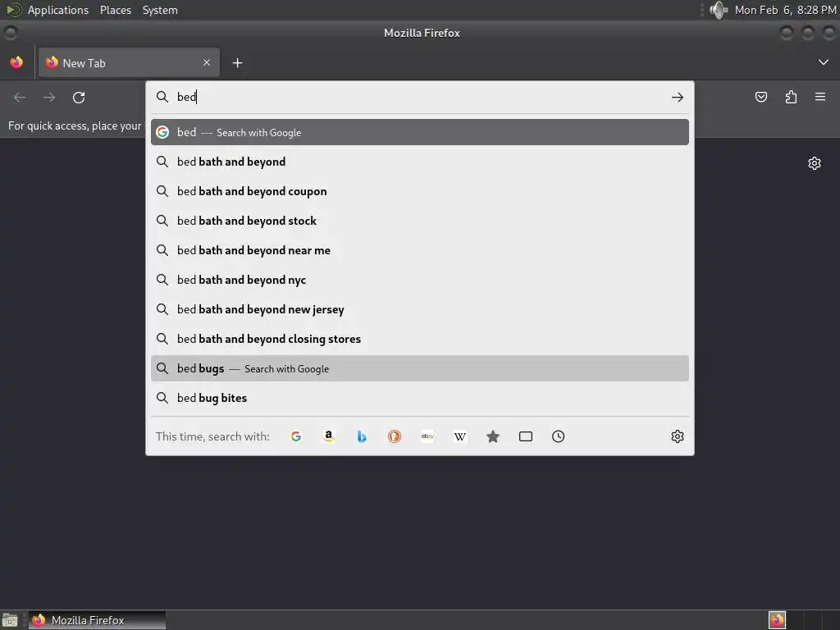Pick suggestion 'bed bath and beyond new jersey'

click(420, 309)
